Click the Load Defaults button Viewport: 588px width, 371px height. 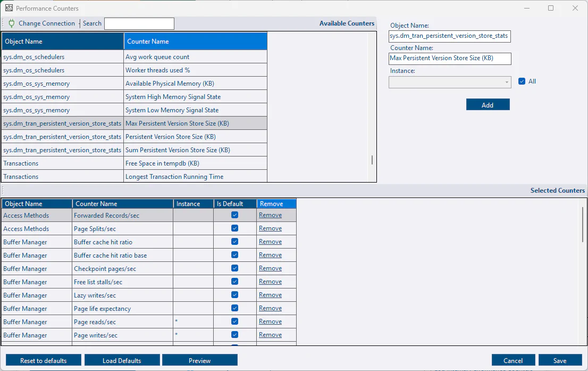coord(122,360)
